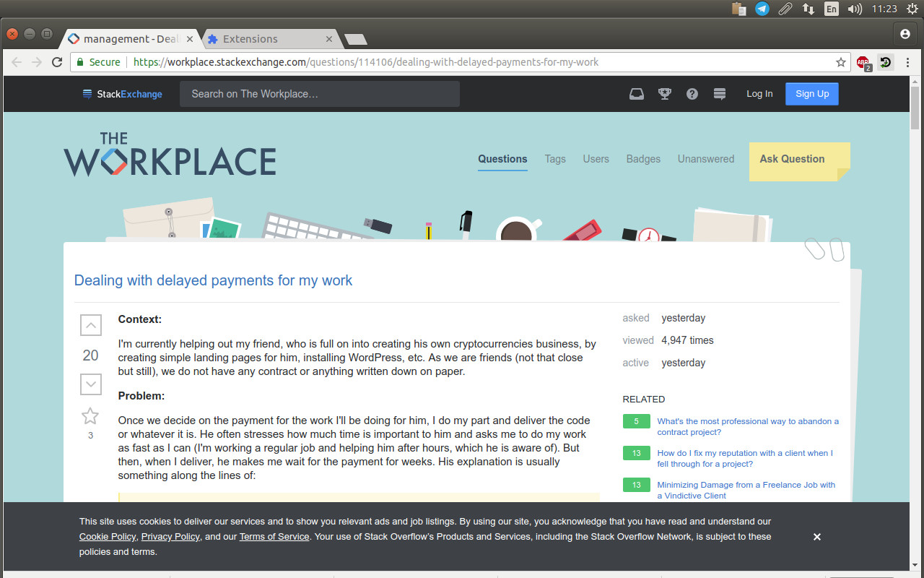Click the Search on The Workplace field

pos(319,94)
